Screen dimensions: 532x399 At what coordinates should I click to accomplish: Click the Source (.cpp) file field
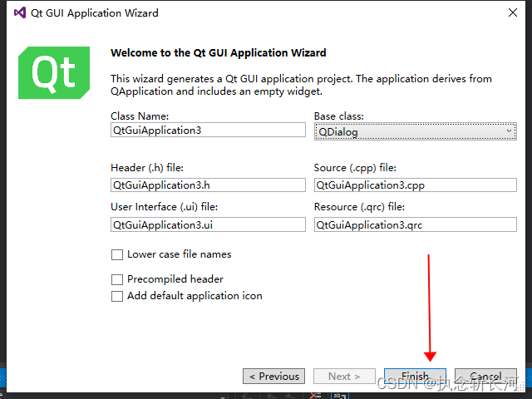pos(416,185)
